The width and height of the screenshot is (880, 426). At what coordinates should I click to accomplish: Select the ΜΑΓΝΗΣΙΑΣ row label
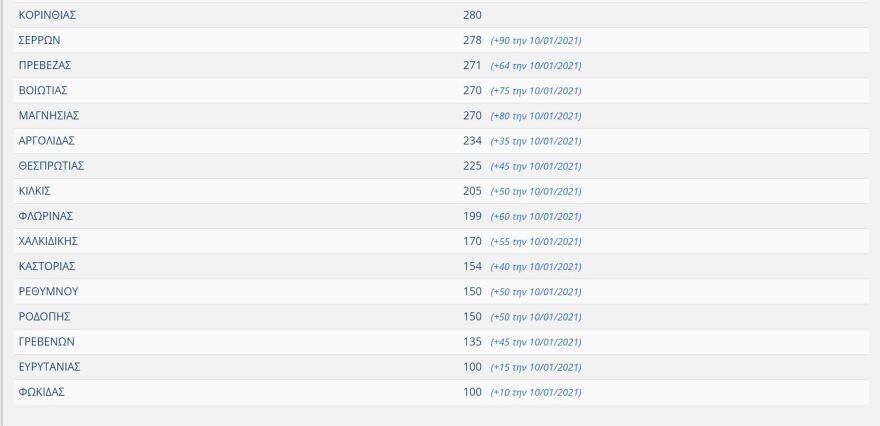49,115
